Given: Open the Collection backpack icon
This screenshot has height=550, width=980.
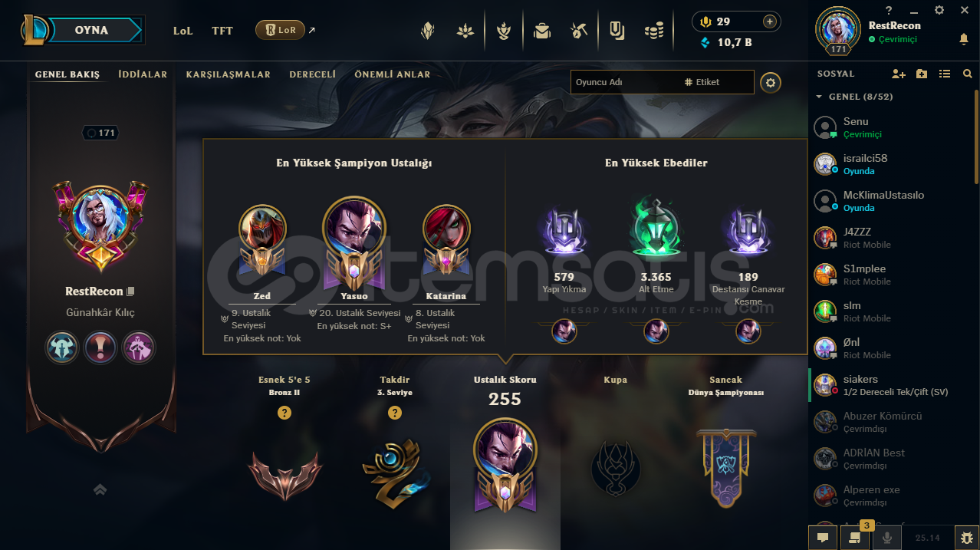Looking at the screenshot, I should [x=542, y=31].
